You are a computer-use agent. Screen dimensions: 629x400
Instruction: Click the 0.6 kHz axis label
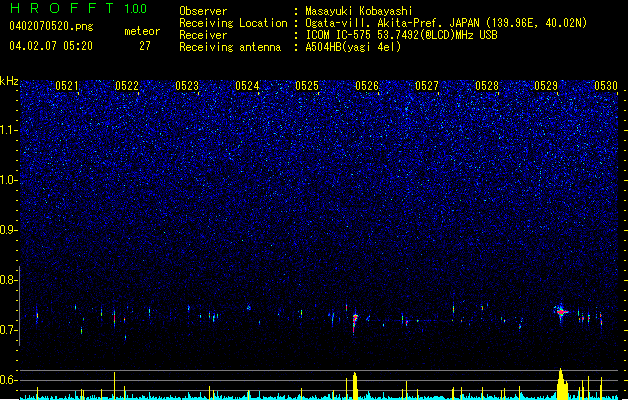(9, 380)
